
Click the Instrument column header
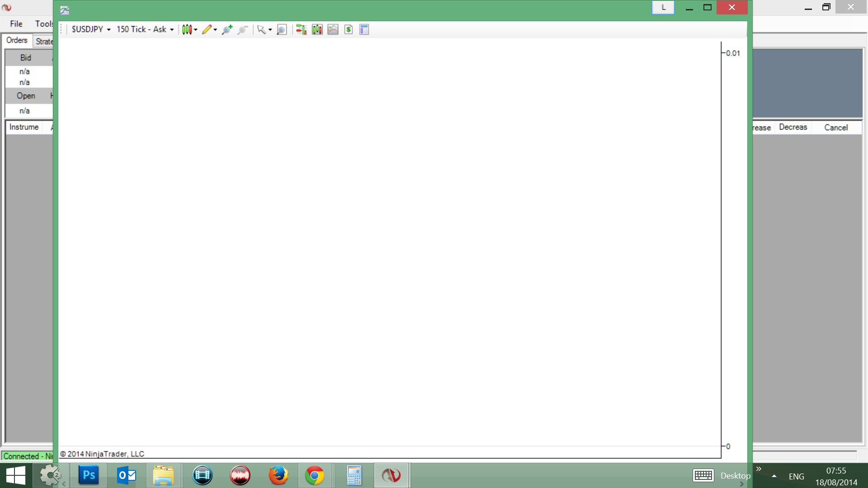point(24,127)
